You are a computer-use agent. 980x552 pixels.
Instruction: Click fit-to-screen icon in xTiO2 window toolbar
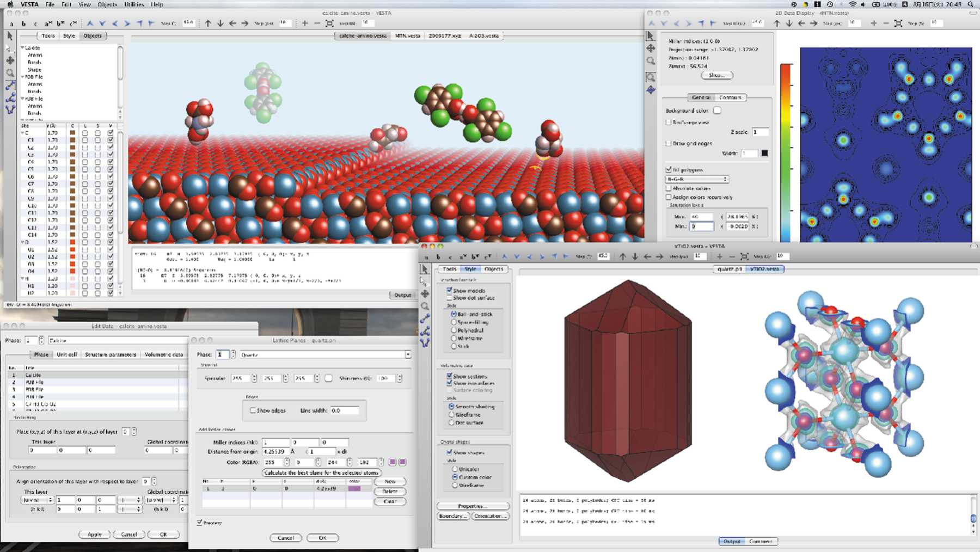click(744, 256)
